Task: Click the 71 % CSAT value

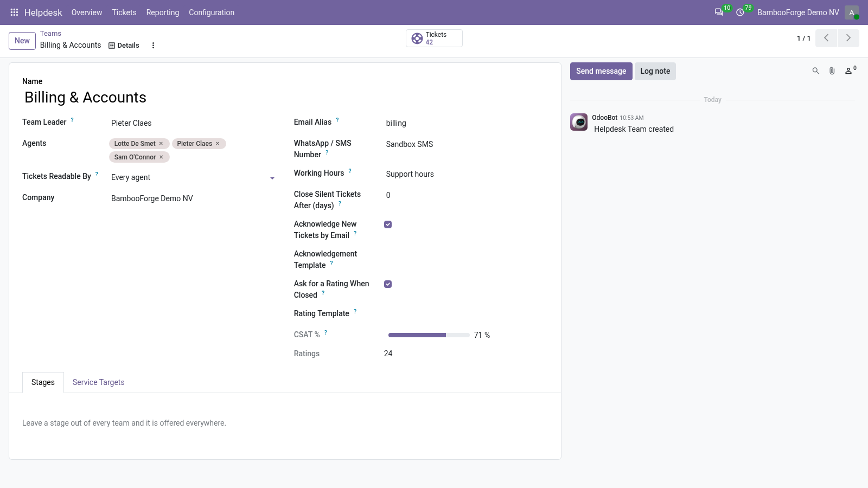Action: [482, 335]
